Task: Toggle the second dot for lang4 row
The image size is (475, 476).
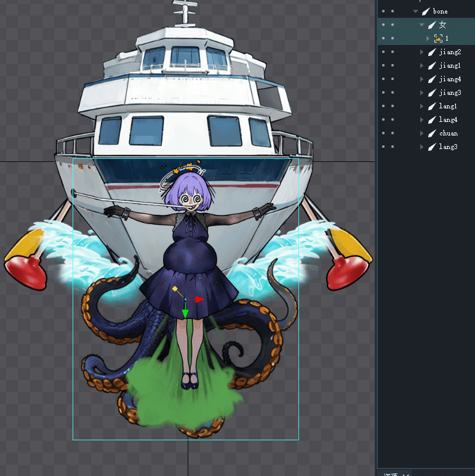Action: [393, 119]
